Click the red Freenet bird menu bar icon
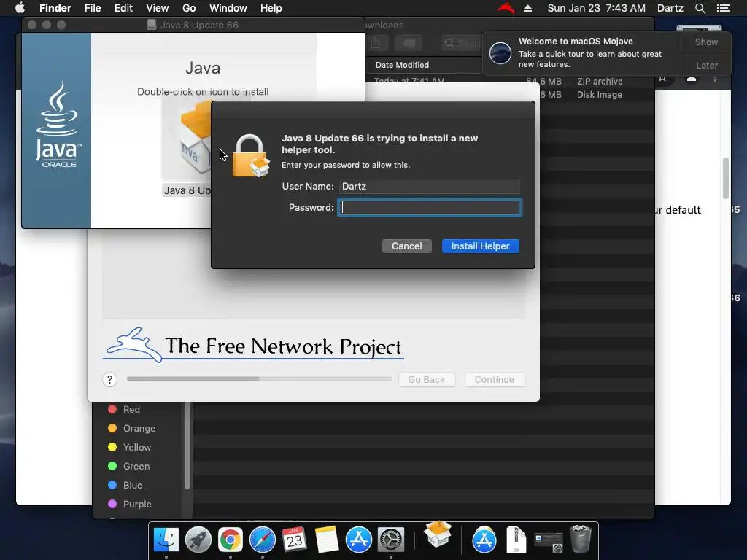The image size is (747, 560). 506,8
